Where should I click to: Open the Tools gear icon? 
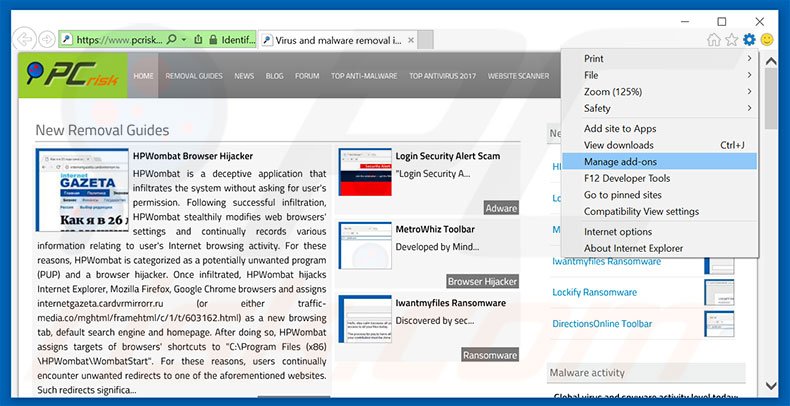pyautogui.click(x=749, y=39)
